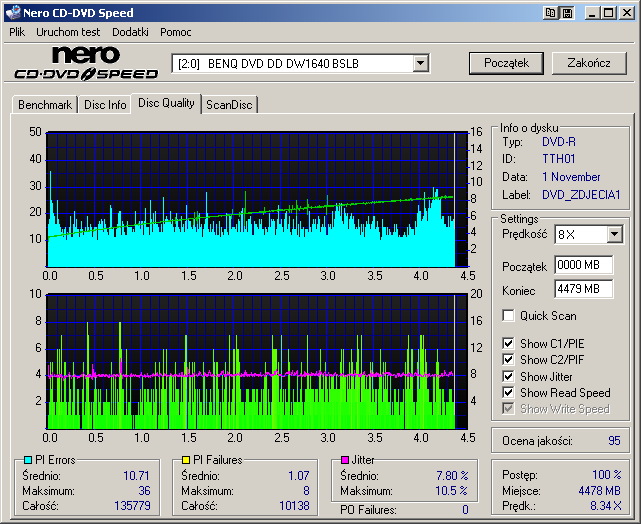The image size is (641, 524).
Task: Click the magenta Jitter color swatch
Action: (x=345, y=460)
